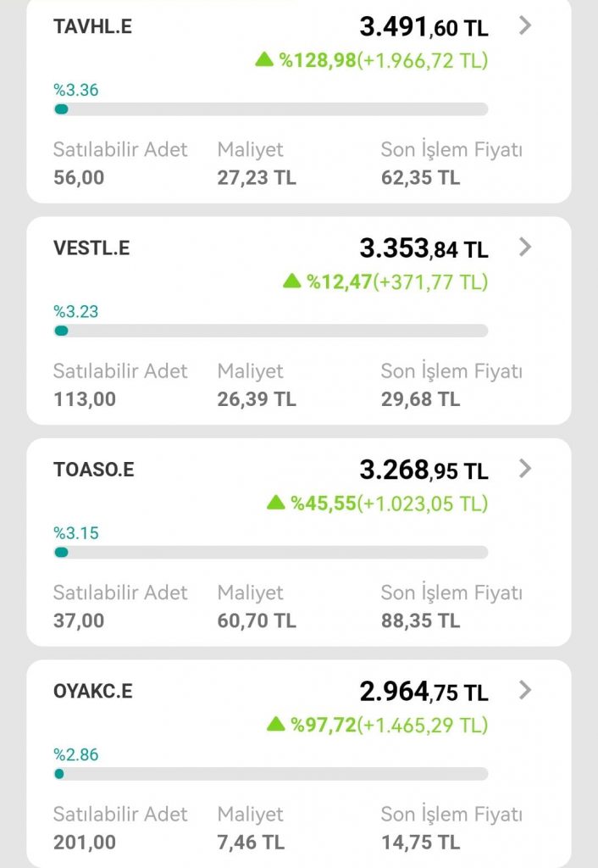Click the TAVHL.E ticker name
Image resolution: width=598 pixels, height=868 pixels.
[x=92, y=26]
